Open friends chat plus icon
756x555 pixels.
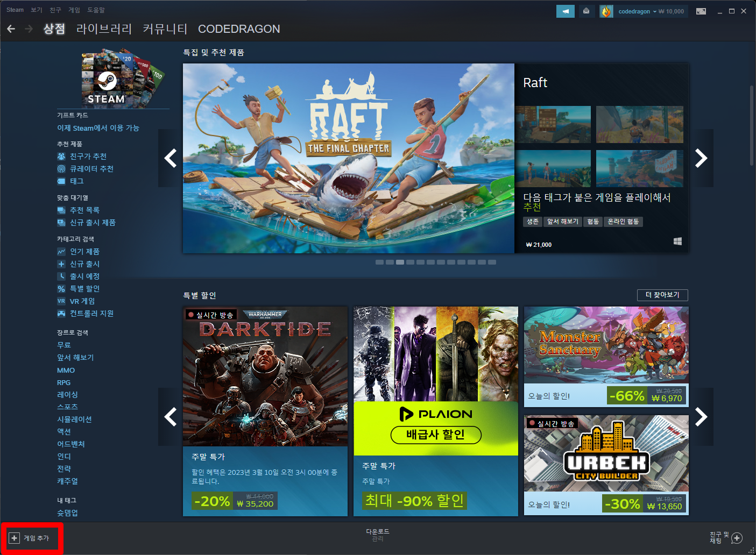coord(737,538)
